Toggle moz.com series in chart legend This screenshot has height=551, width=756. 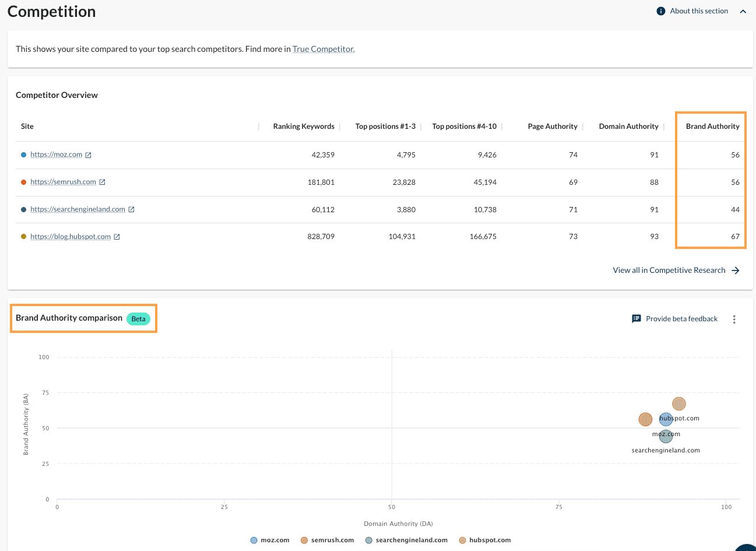pos(275,540)
